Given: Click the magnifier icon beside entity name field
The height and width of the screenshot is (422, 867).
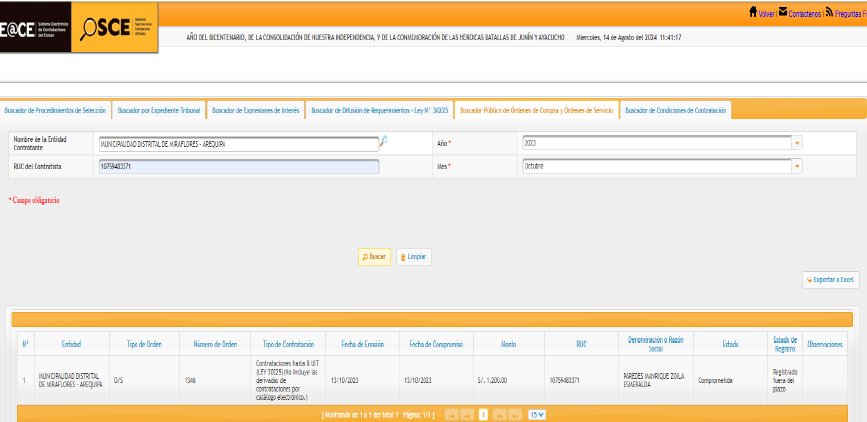Looking at the screenshot, I should tap(383, 142).
